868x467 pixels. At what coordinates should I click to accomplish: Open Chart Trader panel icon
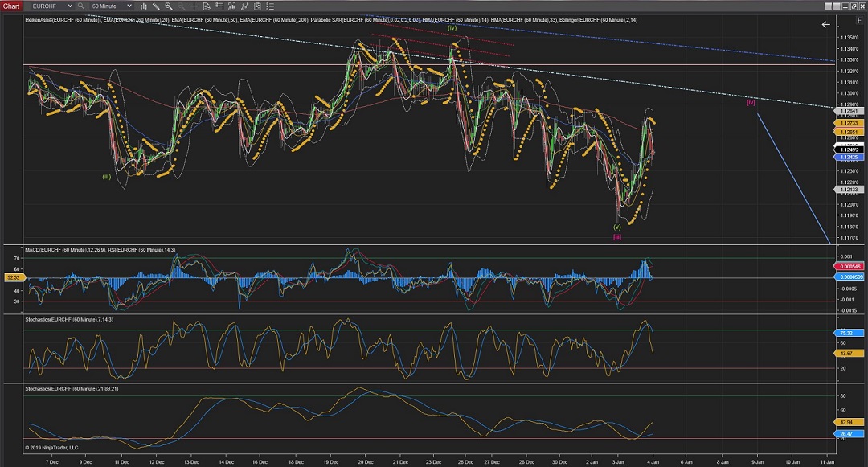coord(218,6)
